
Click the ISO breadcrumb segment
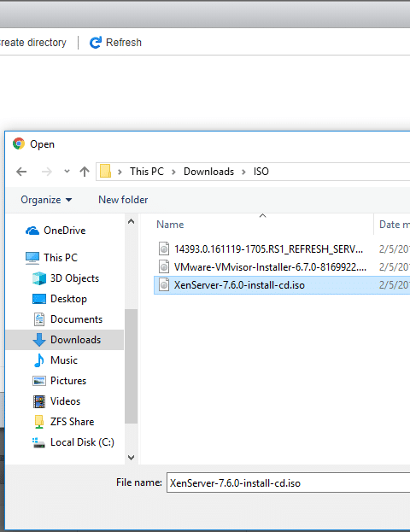click(x=261, y=172)
